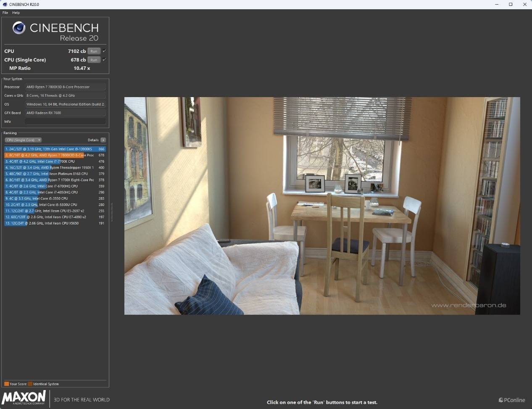Select the Cores x GHz field
The height and width of the screenshot is (409, 532).
pos(65,95)
